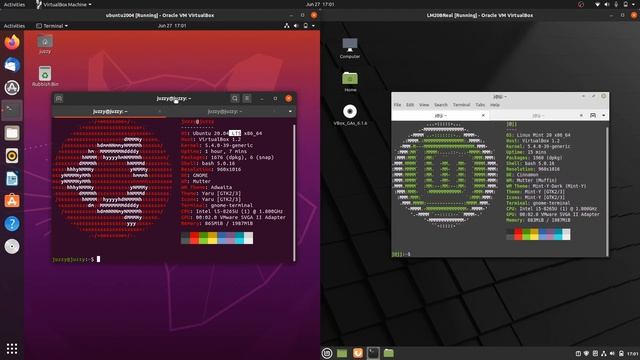Click the volume icon in the Ubuntu guest top bar
This screenshot has width=640, height=360.
coord(296,26)
